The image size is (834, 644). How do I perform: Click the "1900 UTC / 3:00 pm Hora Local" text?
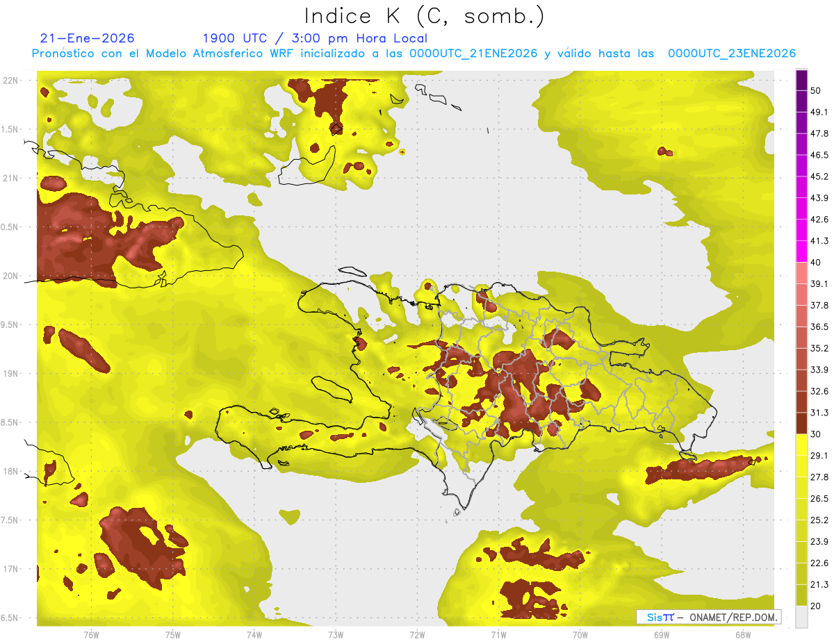coord(315,38)
